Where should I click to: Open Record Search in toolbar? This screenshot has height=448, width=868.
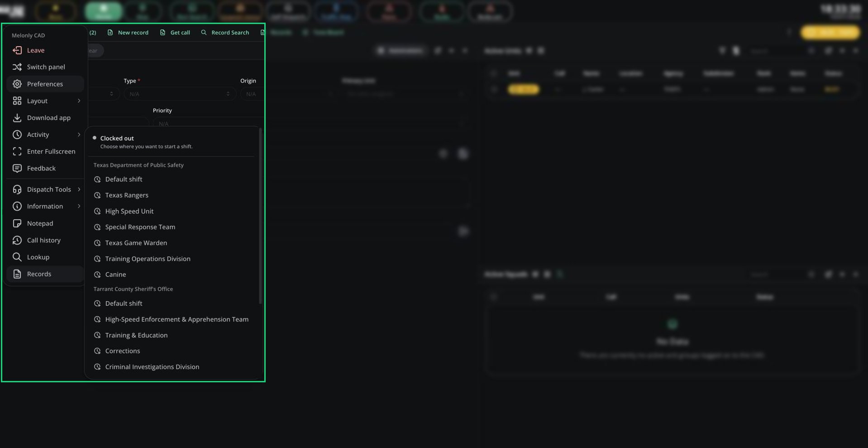225,33
